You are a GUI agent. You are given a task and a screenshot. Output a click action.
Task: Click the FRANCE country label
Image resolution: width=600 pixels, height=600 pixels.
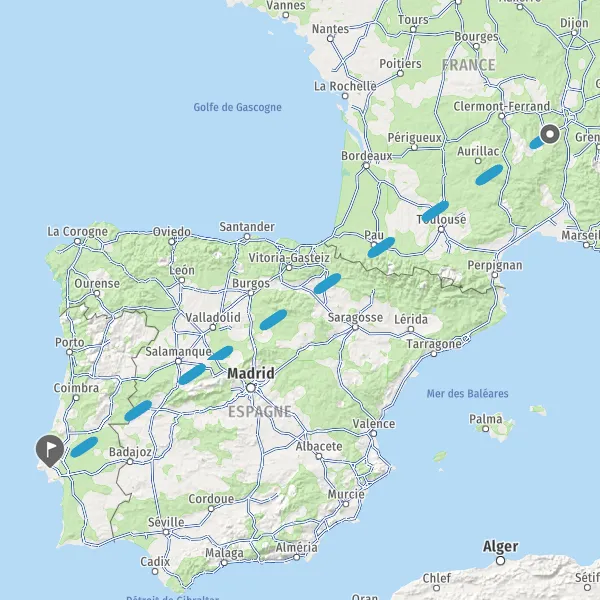pyautogui.click(x=468, y=65)
